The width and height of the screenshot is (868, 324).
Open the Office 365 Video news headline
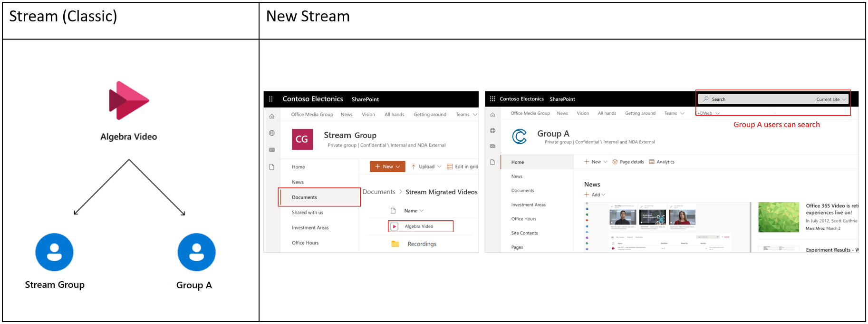(x=832, y=209)
